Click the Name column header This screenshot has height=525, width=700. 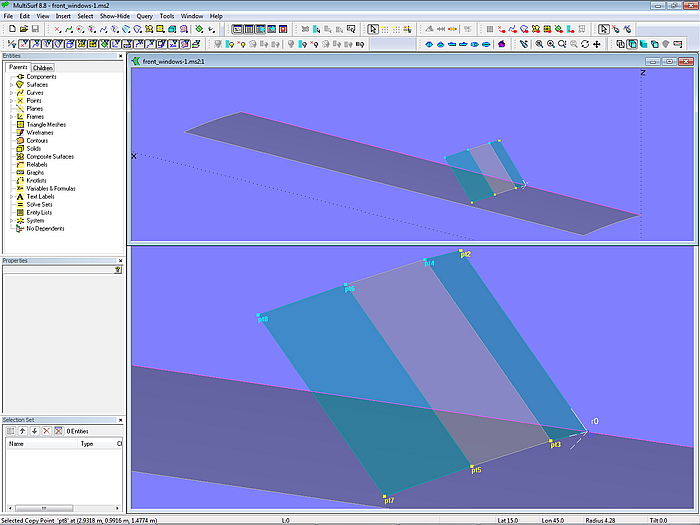point(16,443)
